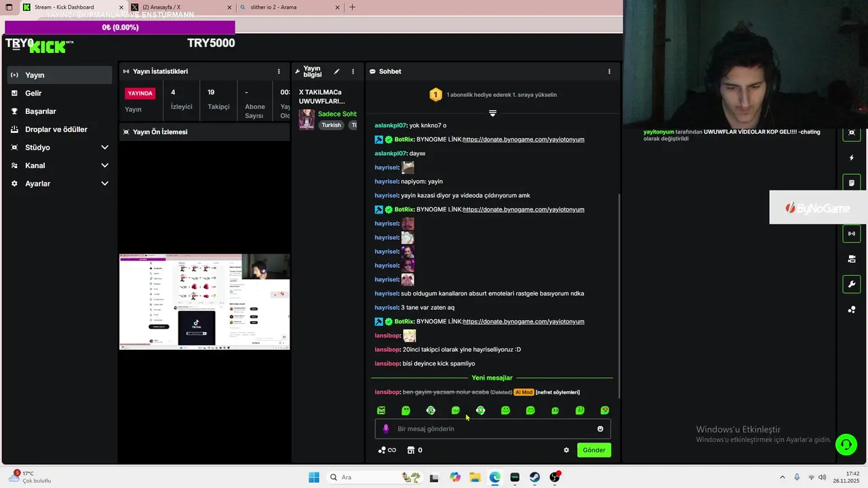
Task: Open Sohbet panel three-dot menu
Action: [609, 71]
